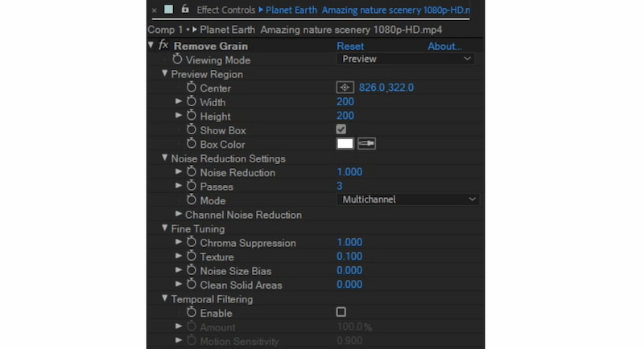
Task: Click the Noise Size Bias stopwatch
Action: point(191,270)
